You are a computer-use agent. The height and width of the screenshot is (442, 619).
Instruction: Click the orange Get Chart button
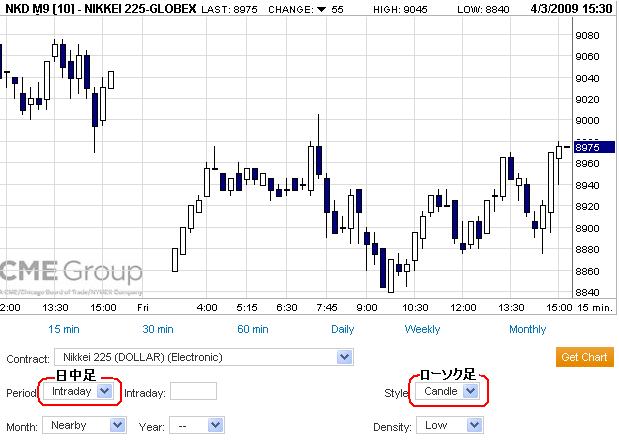(x=584, y=357)
